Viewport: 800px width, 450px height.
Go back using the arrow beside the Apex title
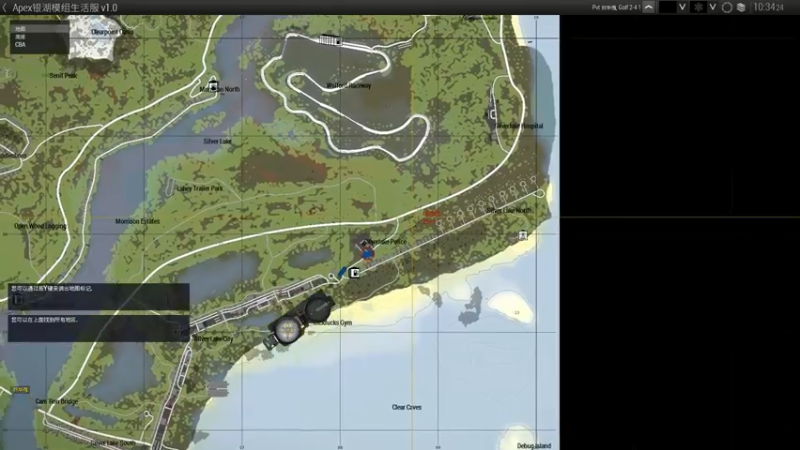click(5, 8)
